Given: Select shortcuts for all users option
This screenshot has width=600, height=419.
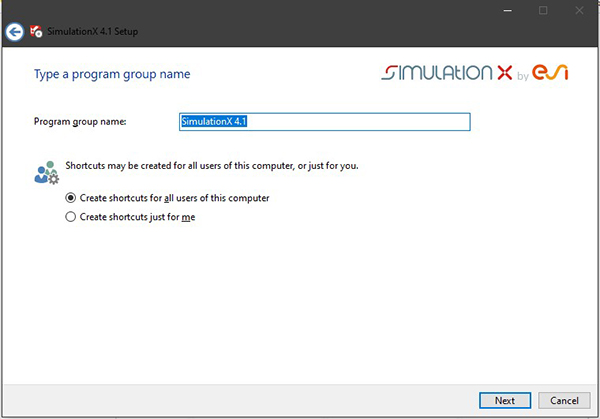Looking at the screenshot, I should click(x=167, y=198).
